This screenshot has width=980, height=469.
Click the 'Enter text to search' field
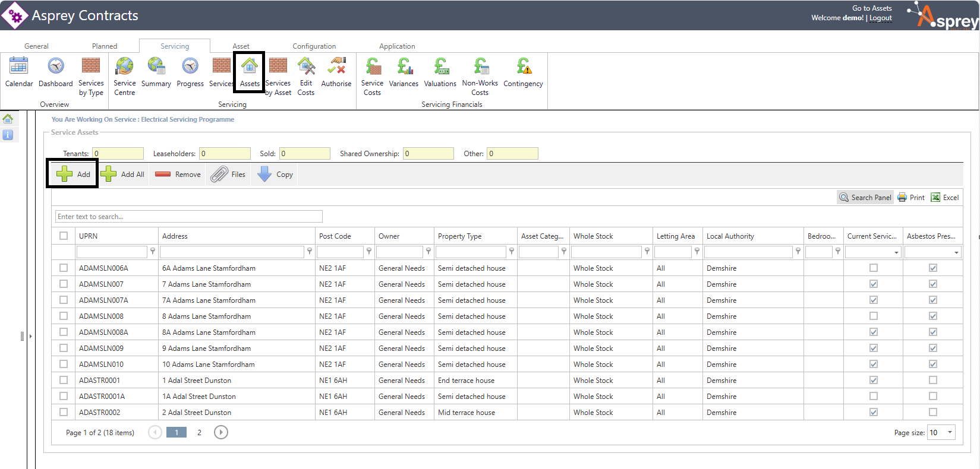(x=188, y=217)
